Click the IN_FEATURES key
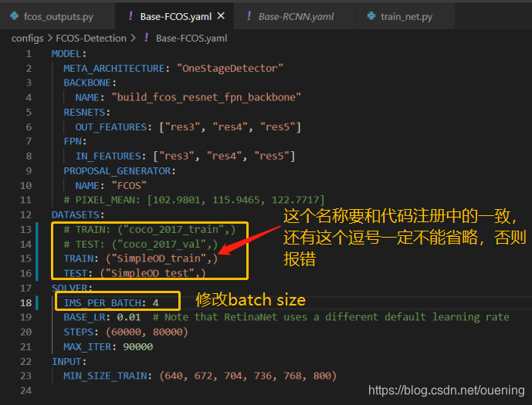 [108, 157]
